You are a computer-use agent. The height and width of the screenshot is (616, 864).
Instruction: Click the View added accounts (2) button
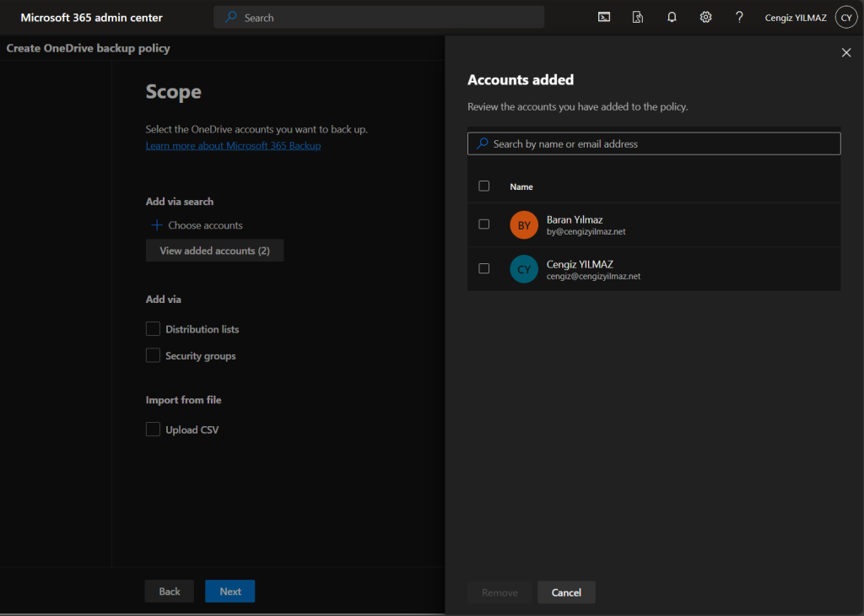tap(214, 251)
